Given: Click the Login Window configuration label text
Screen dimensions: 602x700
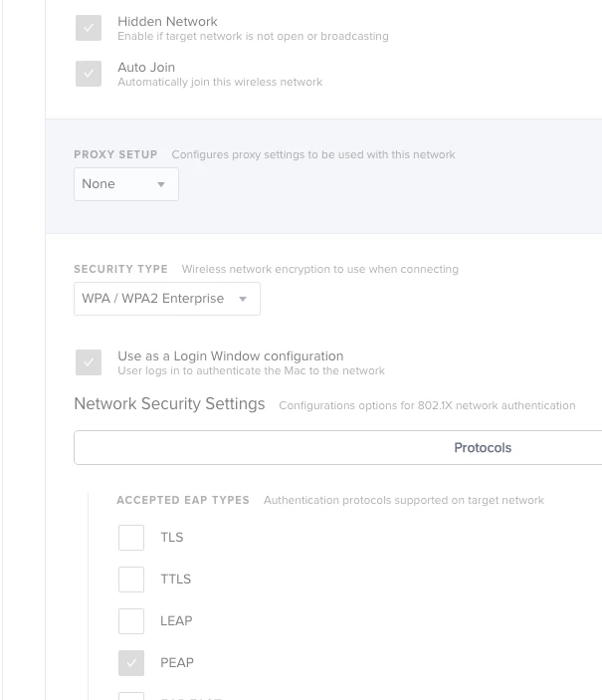Looking at the screenshot, I should pos(230,355).
